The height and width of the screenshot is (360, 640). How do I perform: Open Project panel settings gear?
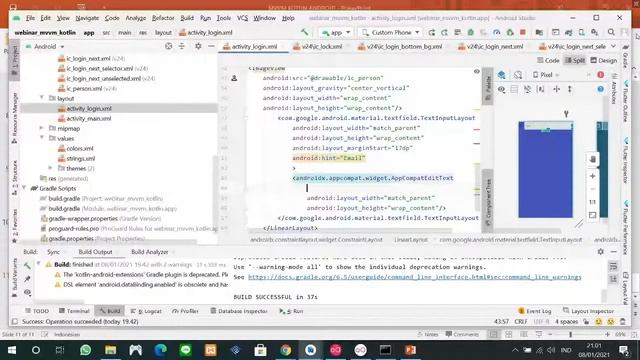tap(198, 47)
